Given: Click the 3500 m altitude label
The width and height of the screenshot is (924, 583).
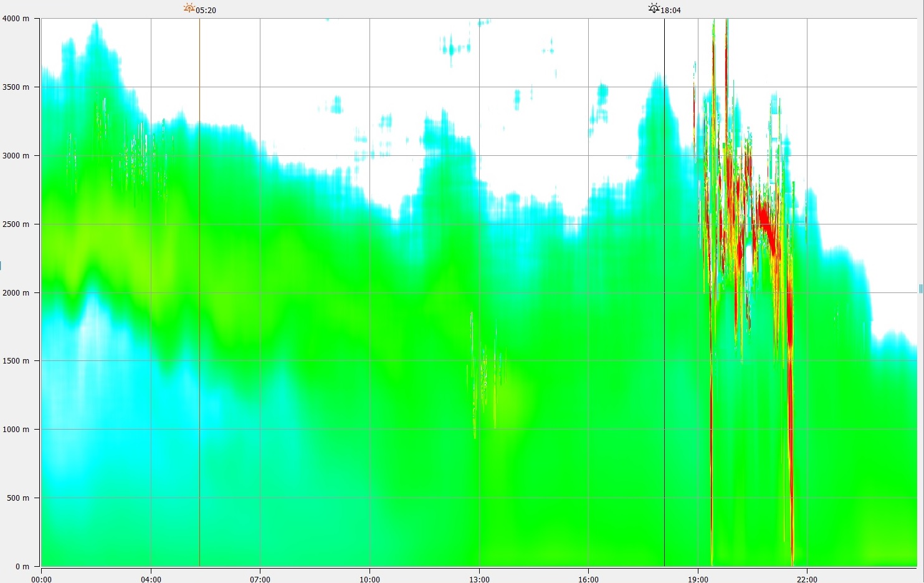Looking at the screenshot, I should [x=16, y=87].
